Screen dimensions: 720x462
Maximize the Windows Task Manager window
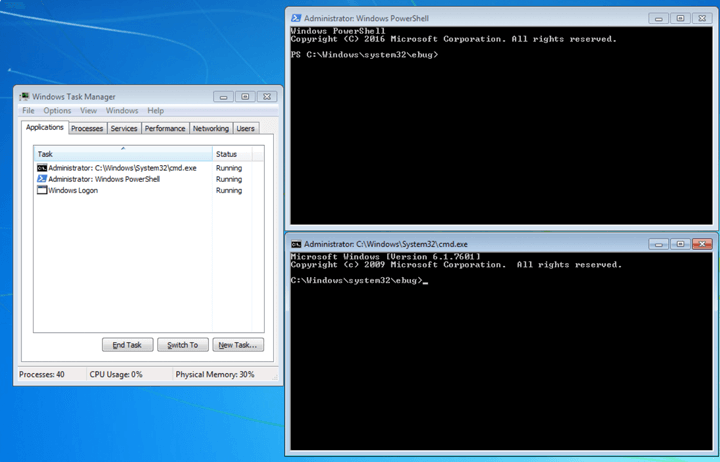(x=245, y=96)
